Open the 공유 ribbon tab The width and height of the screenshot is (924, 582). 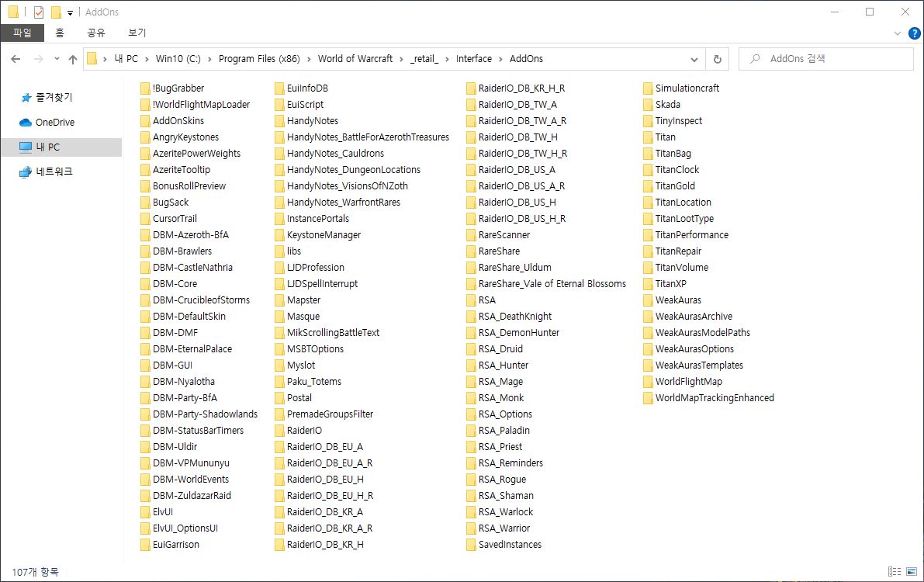96,33
